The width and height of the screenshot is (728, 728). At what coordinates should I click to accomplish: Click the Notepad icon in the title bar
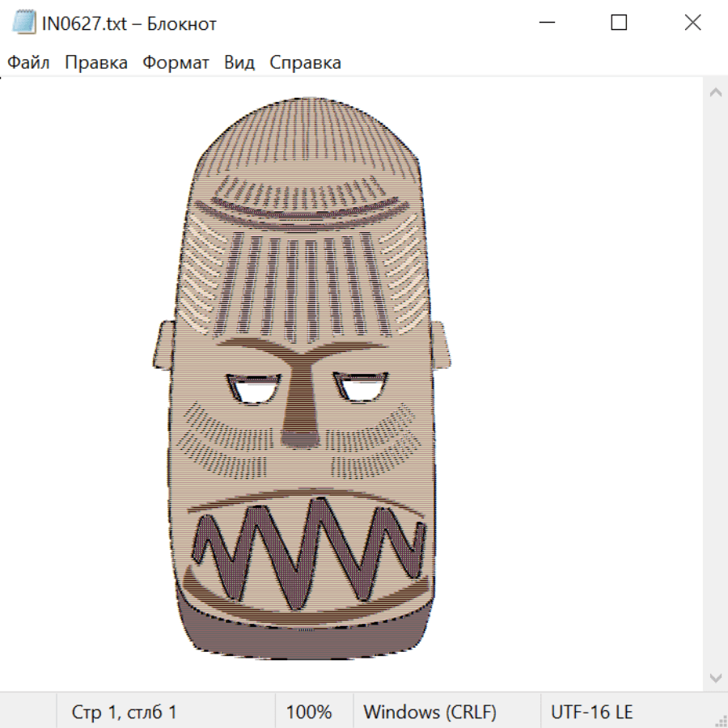coord(23,23)
